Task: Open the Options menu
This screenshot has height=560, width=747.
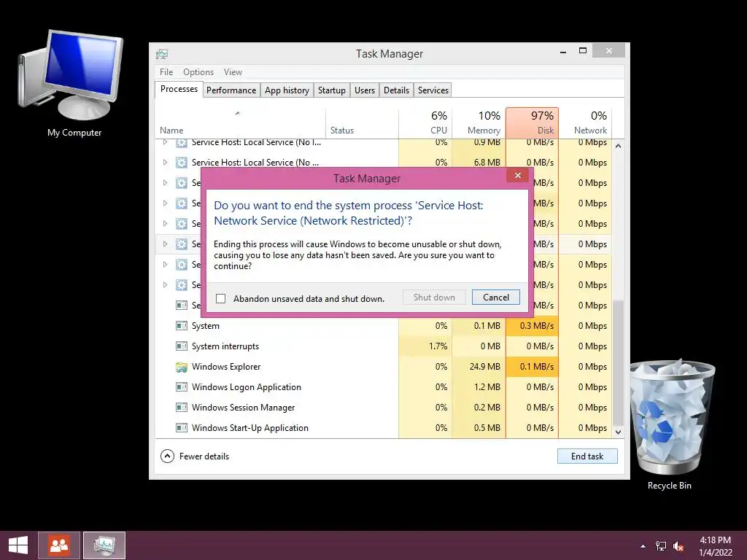Action: tap(198, 72)
